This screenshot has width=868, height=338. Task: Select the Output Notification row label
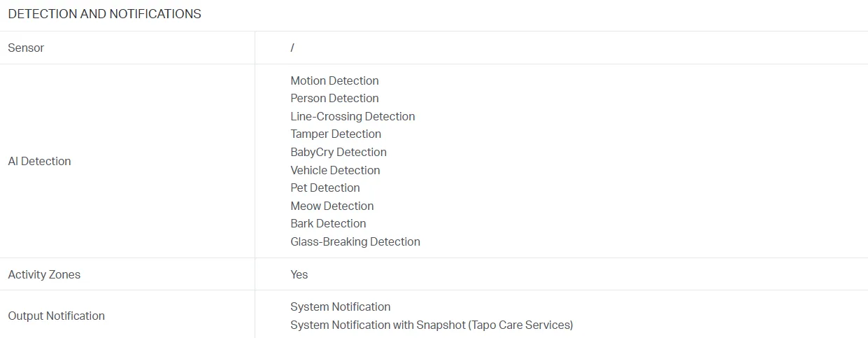point(56,316)
